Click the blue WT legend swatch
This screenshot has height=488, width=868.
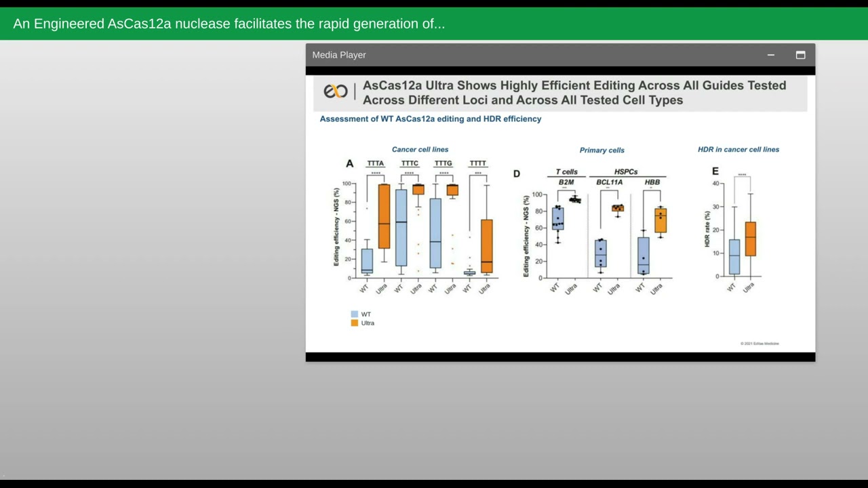[354, 314]
